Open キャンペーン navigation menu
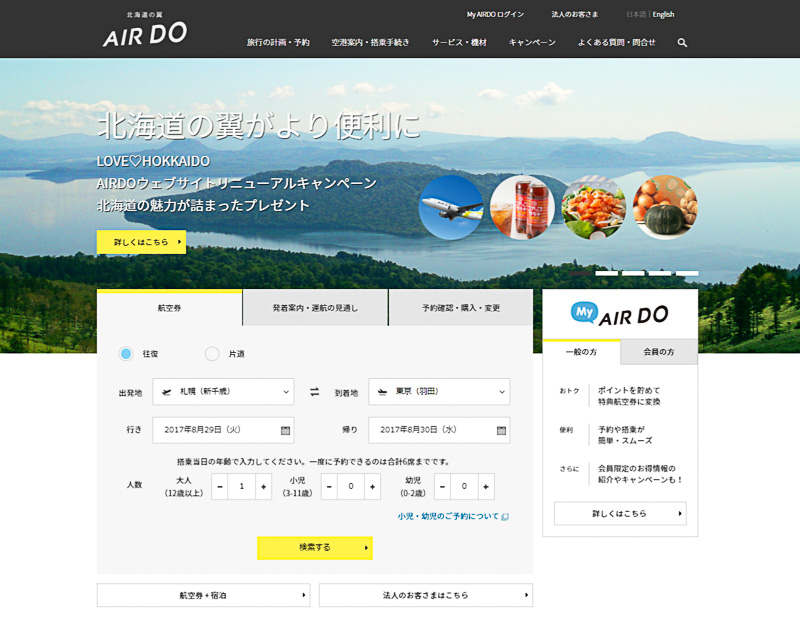Image resolution: width=800 pixels, height=637 pixels. click(532, 42)
